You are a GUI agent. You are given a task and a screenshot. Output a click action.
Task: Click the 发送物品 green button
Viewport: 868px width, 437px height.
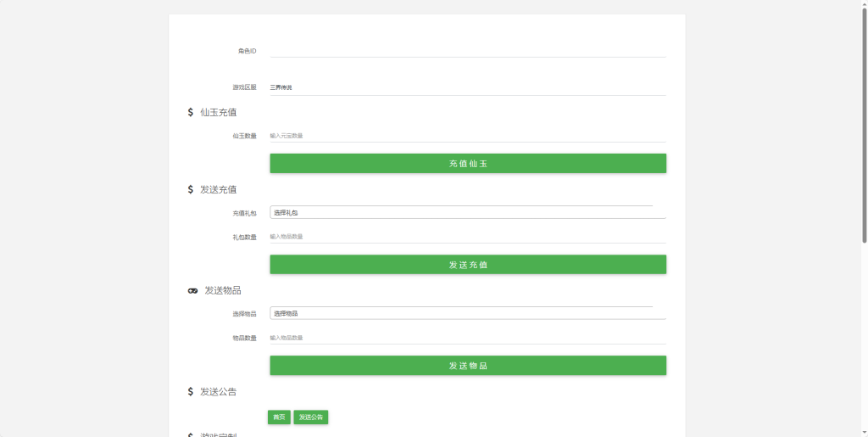(x=468, y=366)
